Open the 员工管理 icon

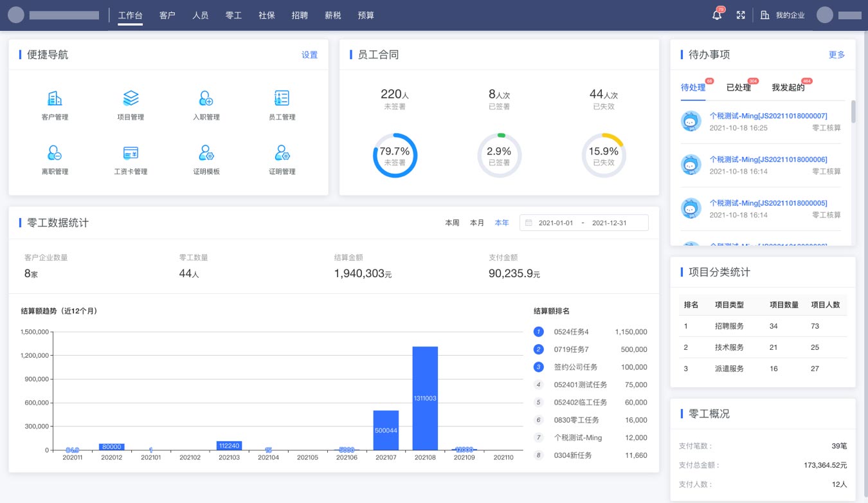[x=282, y=98]
